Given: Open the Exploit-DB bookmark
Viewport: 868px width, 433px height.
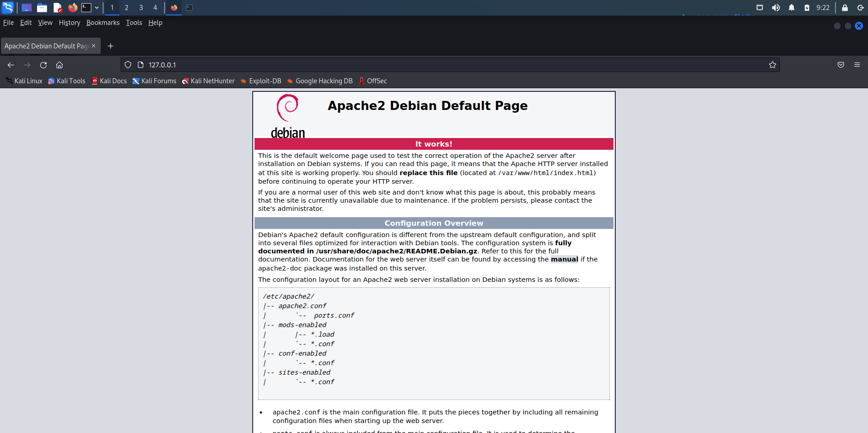Looking at the screenshot, I should [x=261, y=81].
